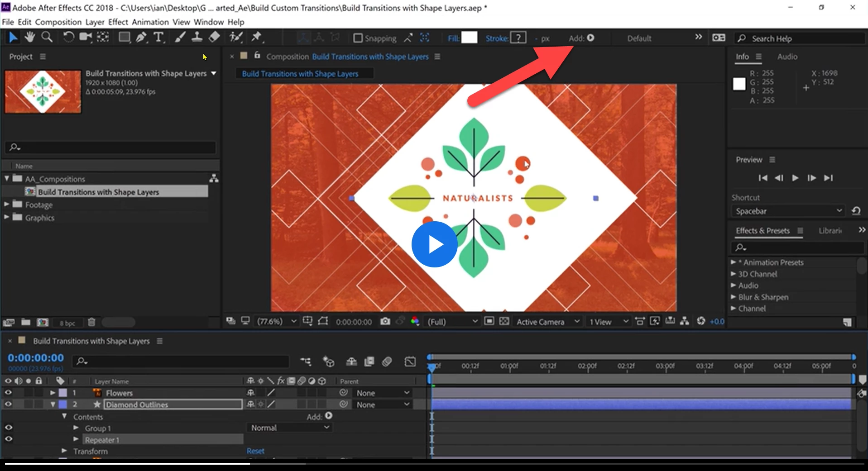
Task: Select the Roto Brush tool
Action: (236, 38)
